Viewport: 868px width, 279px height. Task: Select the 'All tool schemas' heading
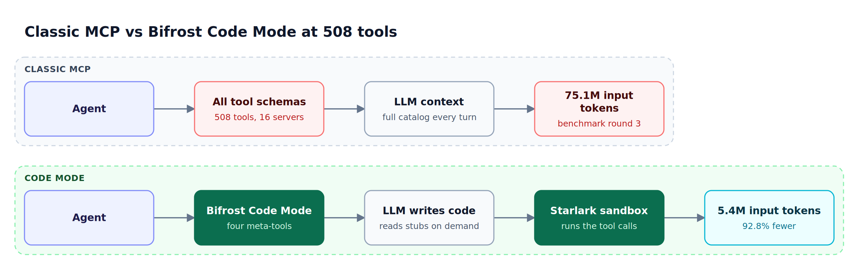point(259,102)
